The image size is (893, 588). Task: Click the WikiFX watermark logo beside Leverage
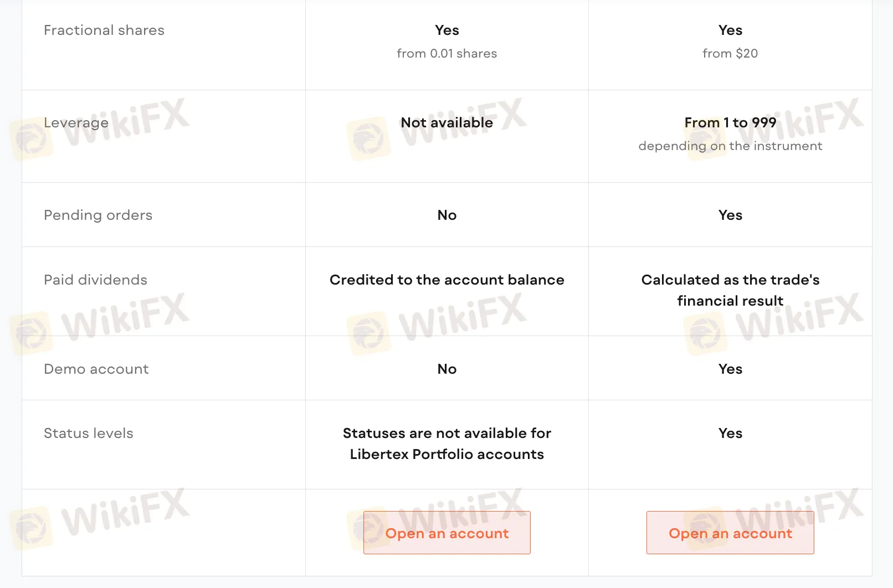tap(32, 139)
